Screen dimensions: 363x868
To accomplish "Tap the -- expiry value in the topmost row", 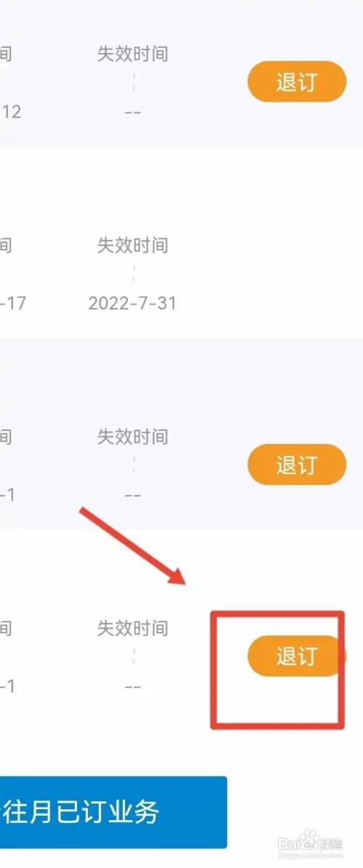I will (x=133, y=112).
